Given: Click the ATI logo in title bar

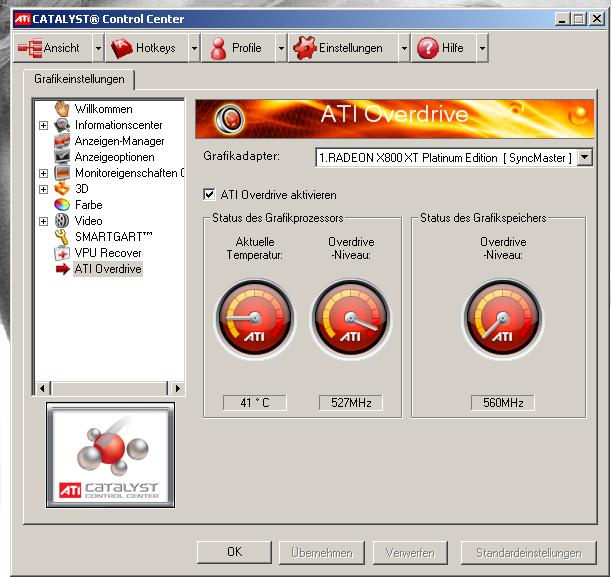Looking at the screenshot, I should 22,19.
